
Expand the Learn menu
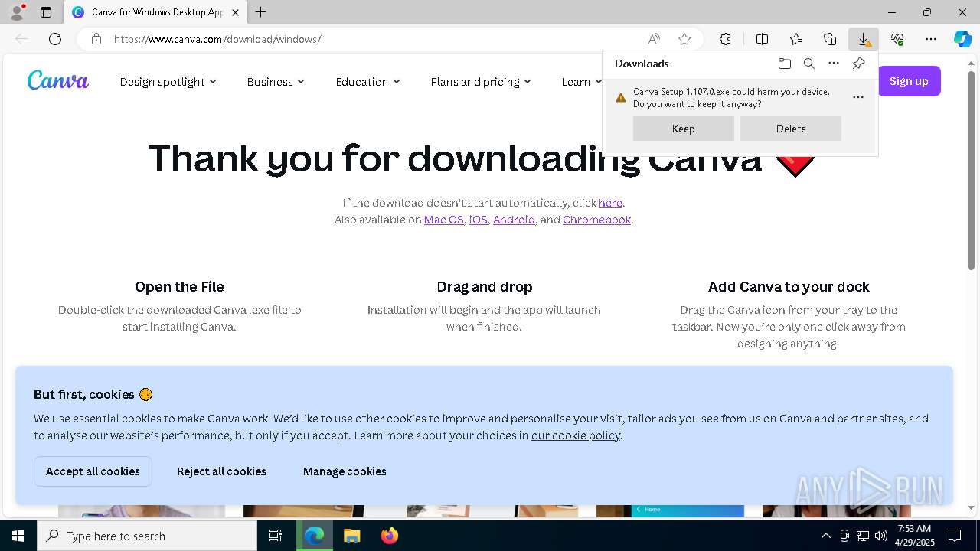[581, 82]
